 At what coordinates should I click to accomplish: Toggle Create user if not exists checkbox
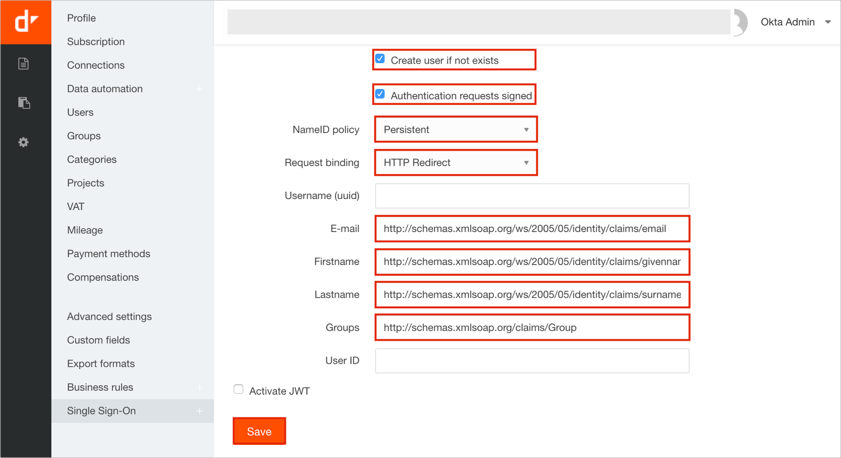(x=380, y=59)
